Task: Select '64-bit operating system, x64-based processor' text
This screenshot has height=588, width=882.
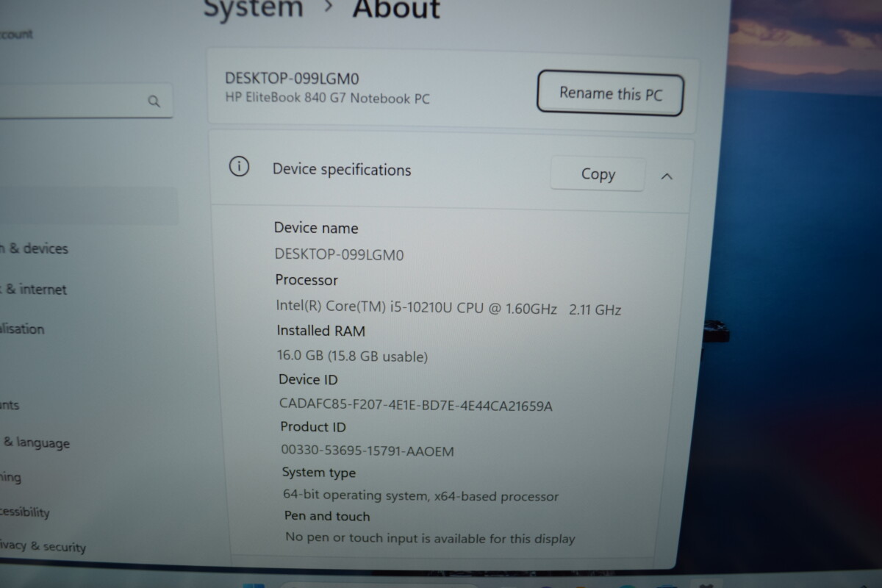Action: click(421, 495)
